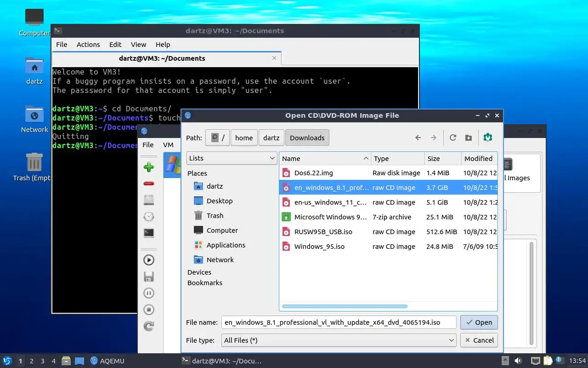Click the 'dartz' path button

pyautogui.click(x=271, y=138)
